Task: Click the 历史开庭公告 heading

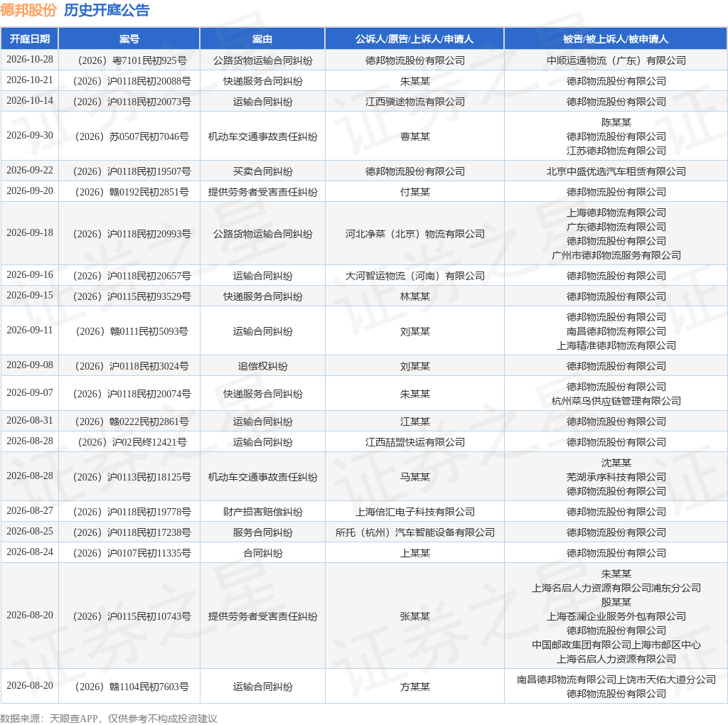Action: pyautogui.click(x=107, y=10)
